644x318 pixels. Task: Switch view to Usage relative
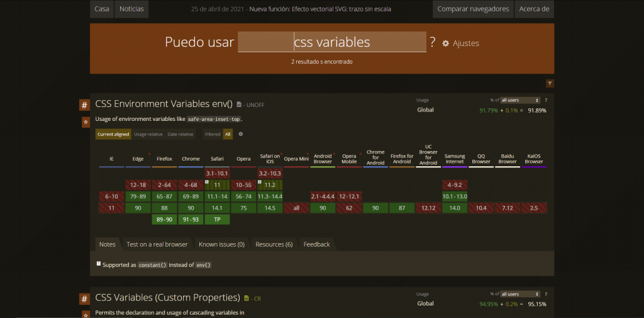pos(148,134)
